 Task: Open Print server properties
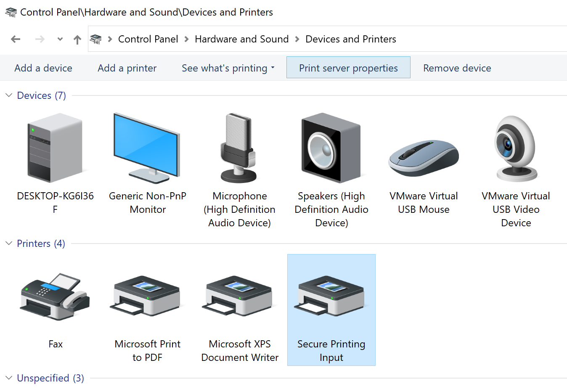[348, 68]
